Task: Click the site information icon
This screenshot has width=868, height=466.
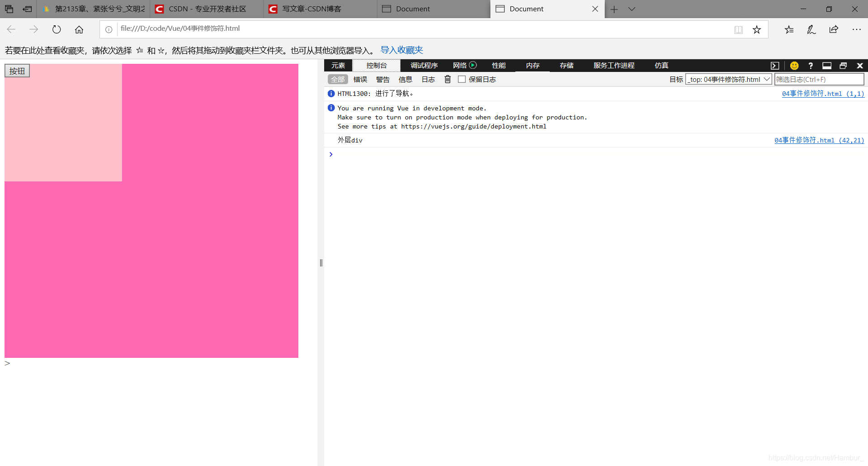Action: click(109, 29)
